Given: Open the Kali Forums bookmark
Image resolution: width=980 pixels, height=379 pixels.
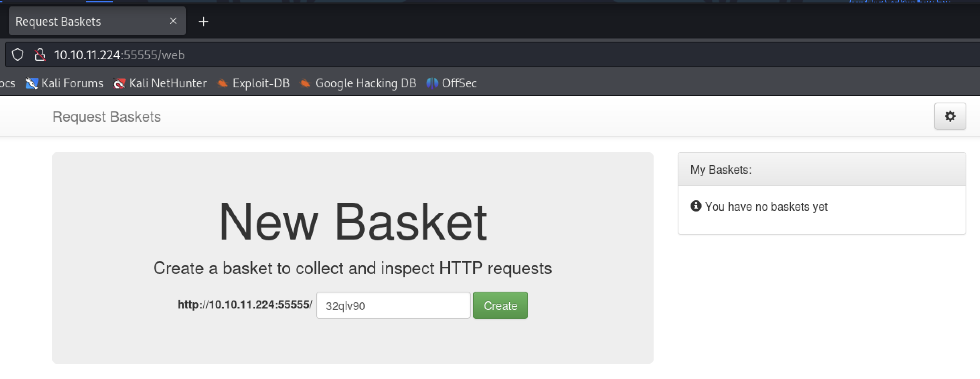Looking at the screenshot, I should [64, 83].
